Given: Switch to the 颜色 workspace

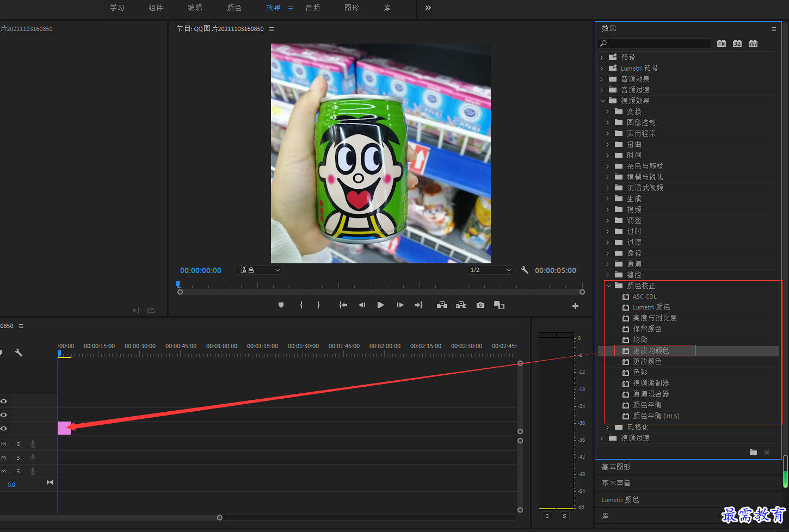Looking at the screenshot, I should click(234, 8).
